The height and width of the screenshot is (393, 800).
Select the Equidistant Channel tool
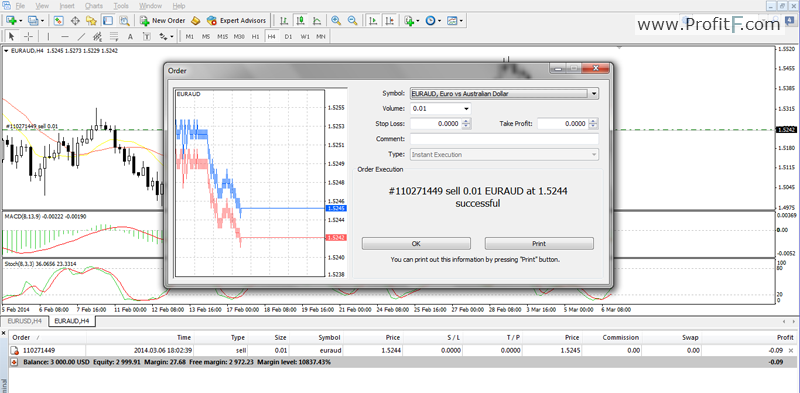point(97,37)
